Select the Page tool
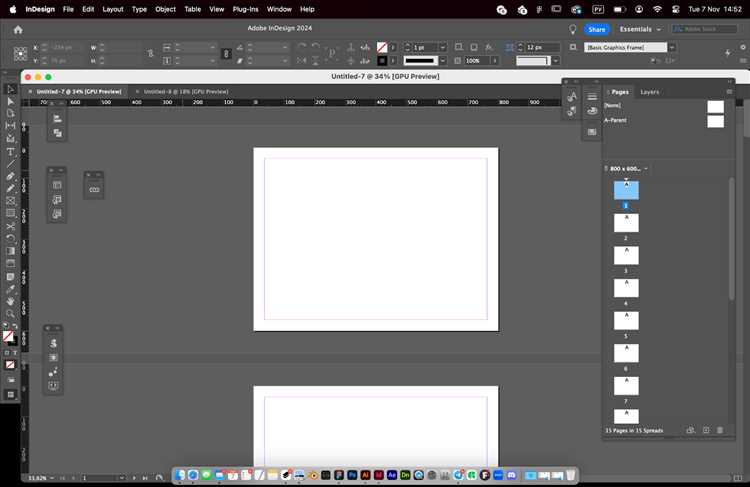 pyautogui.click(x=11, y=114)
